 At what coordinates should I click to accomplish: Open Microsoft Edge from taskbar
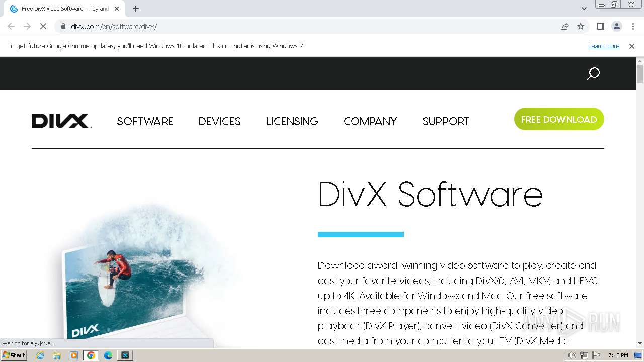click(x=108, y=355)
